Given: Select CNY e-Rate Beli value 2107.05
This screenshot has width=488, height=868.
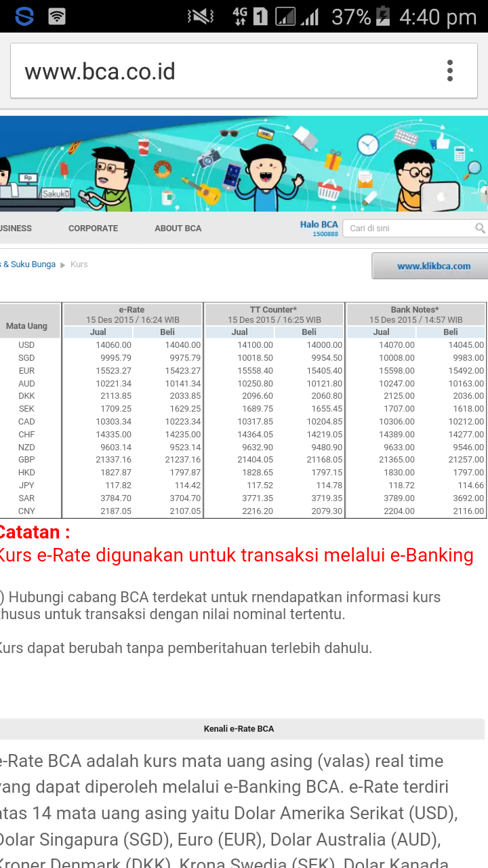Looking at the screenshot, I should tap(185, 511).
